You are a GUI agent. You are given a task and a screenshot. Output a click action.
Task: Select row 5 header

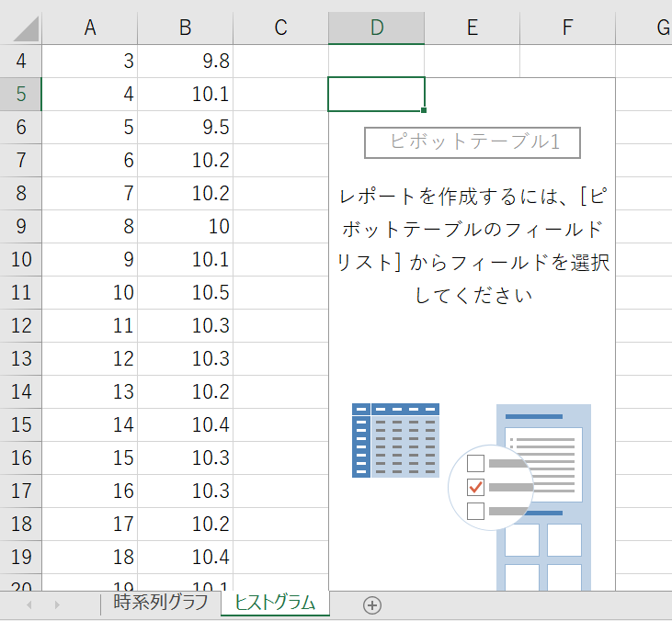click(x=20, y=94)
